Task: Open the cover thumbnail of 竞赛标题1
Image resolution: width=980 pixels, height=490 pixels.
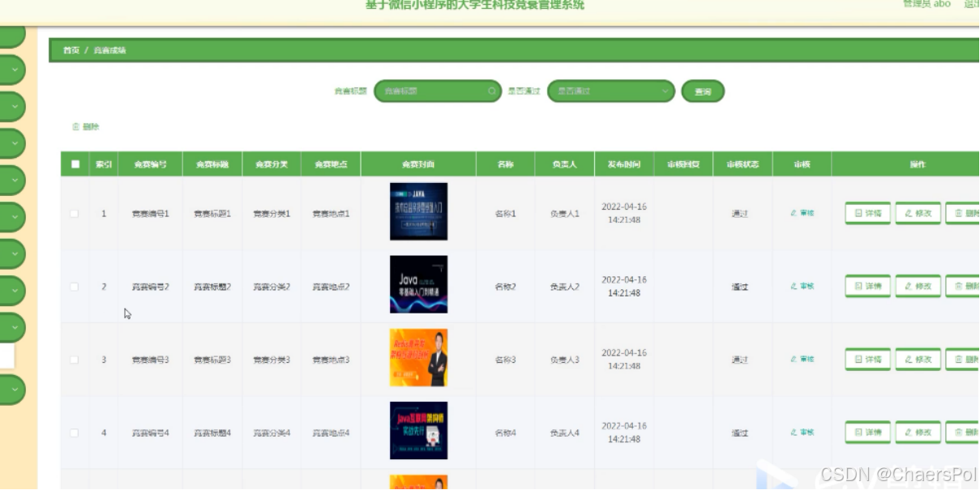Action: pos(418,211)
